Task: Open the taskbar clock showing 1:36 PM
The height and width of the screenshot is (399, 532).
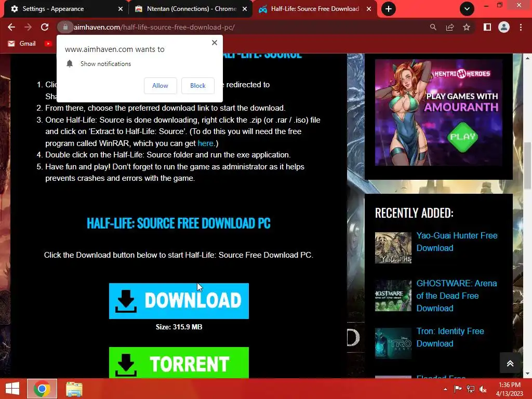Action: pos(510,389)
